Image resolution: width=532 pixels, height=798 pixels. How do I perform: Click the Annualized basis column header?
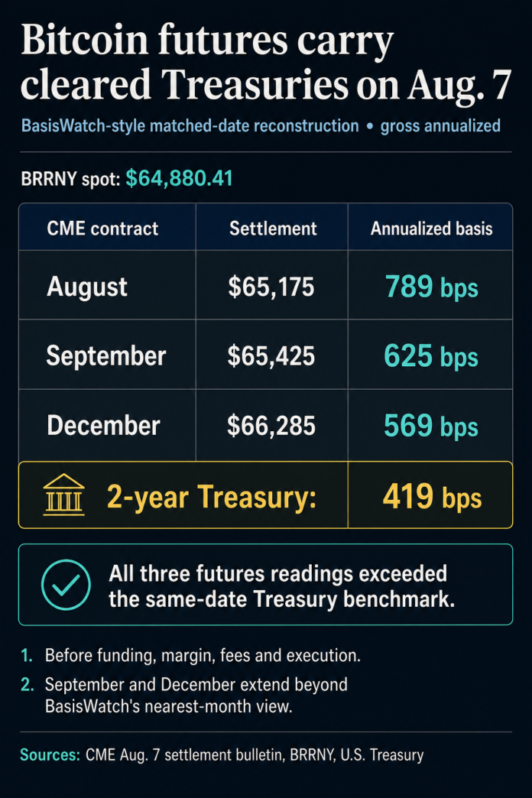431,229
